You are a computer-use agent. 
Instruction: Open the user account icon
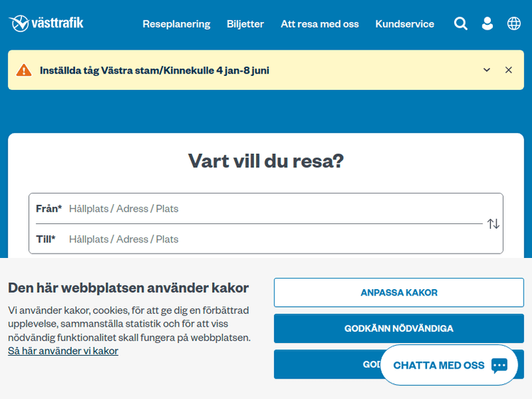click(487, 23)
